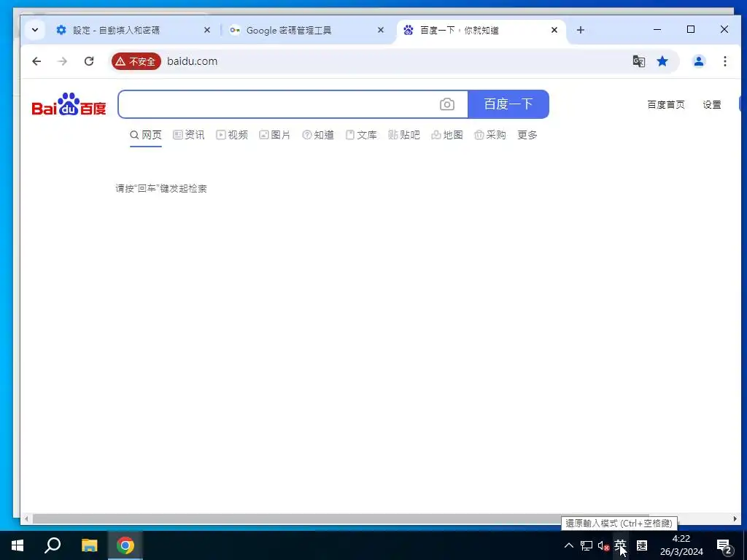747x560 pixels.
Task: Open Windows taskbar search
Action: pos(53,545)
